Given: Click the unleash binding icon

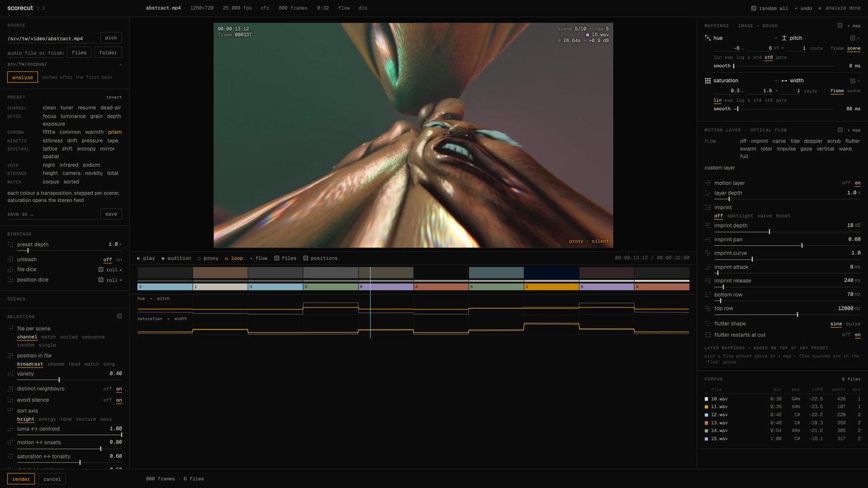Looking at the screenshot, I should 10,260.
